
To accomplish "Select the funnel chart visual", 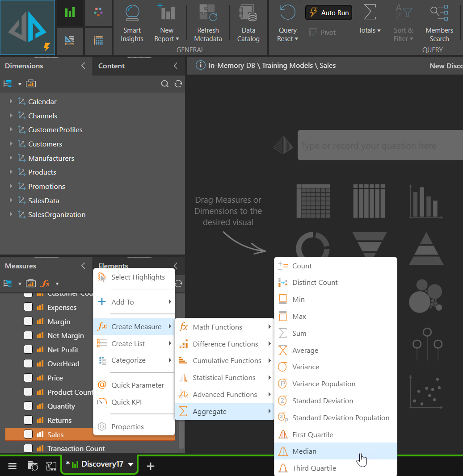I will pyautogui.click(x=369, y=243).
